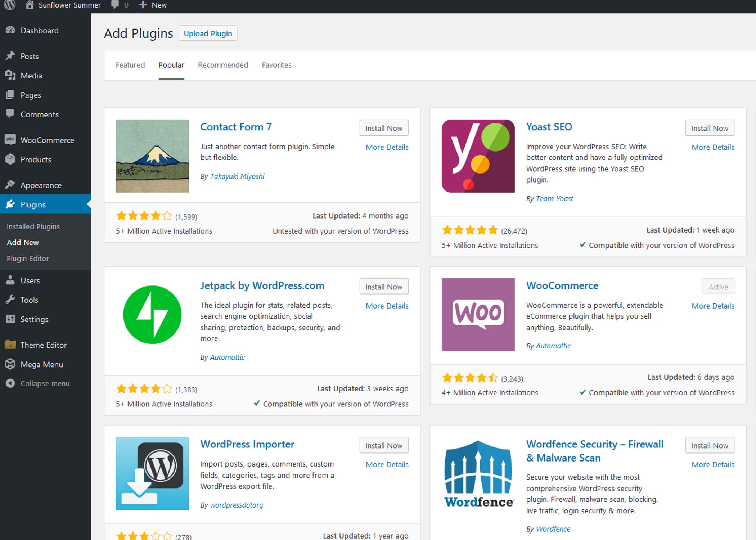Click the Contact Form 7 mountain thumbnail
The image size is (756, 540).
pos(152,156)
